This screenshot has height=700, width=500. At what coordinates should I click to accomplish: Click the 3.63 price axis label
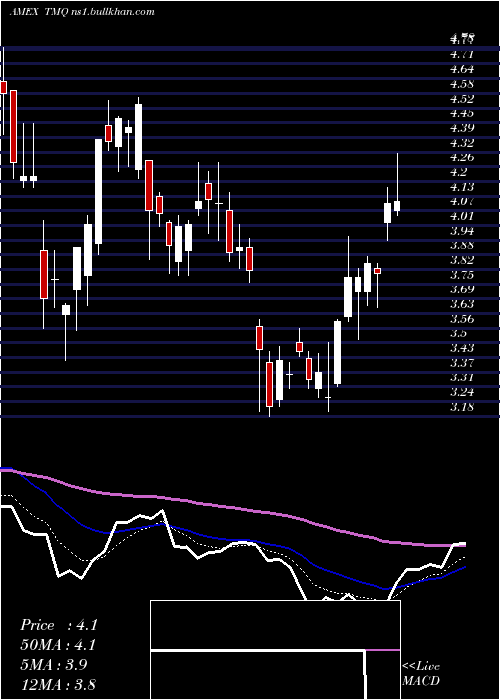pyautogui.click(x=462, y=304)
